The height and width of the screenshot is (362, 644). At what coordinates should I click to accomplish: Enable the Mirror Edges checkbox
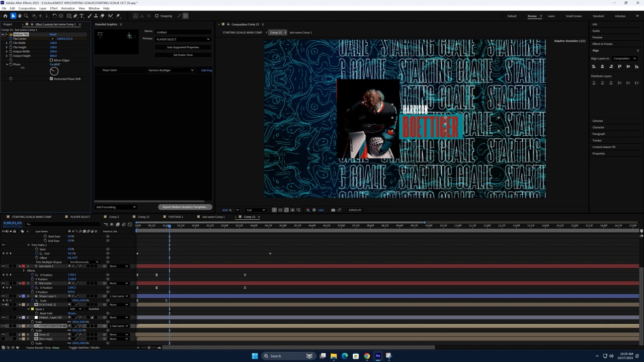coord(51,60)
